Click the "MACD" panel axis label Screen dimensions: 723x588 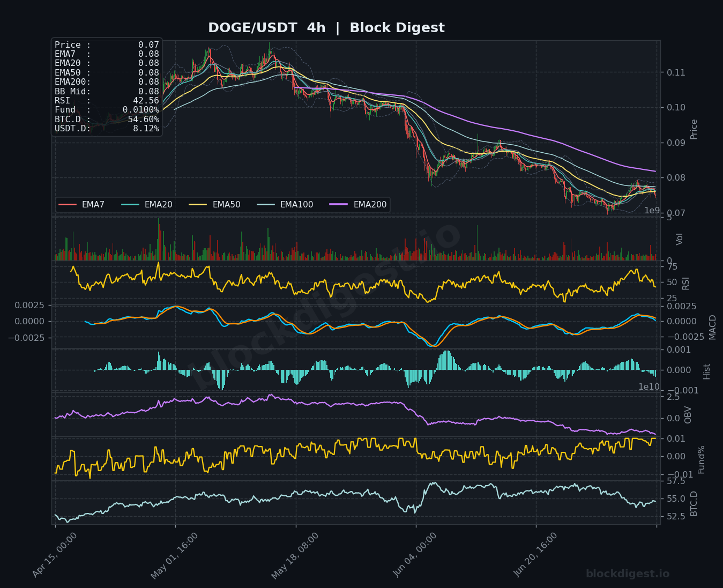tap(712, 327)
